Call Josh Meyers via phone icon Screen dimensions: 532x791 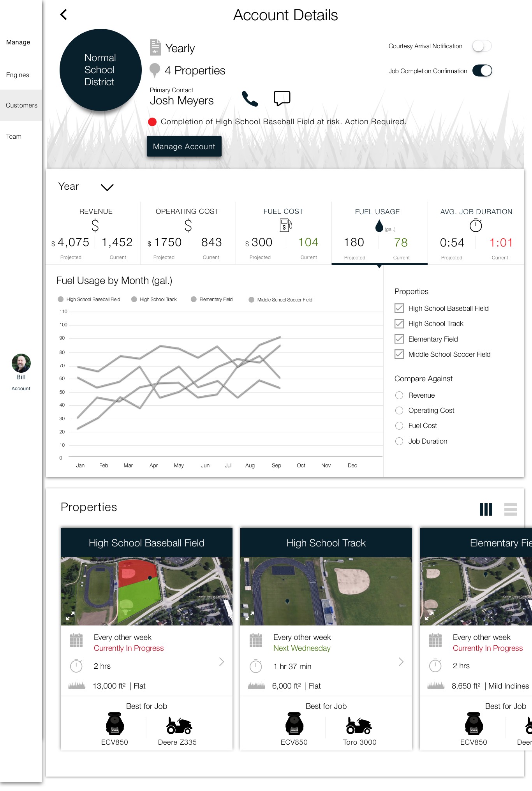point(250,99)
